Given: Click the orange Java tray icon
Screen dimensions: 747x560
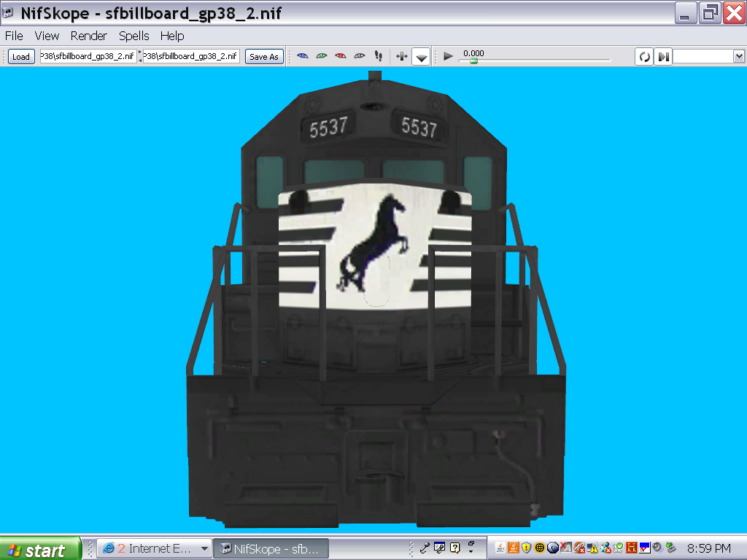Looking at the screenshot, I should pyautogui.click(x=514, y=548).
